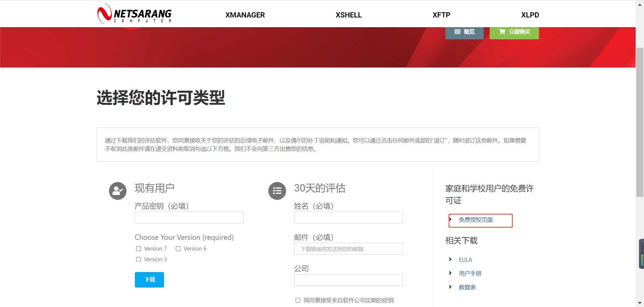Open the XFTP menu
This screenshot has width=644, height=307.
(x=441, y=15)
